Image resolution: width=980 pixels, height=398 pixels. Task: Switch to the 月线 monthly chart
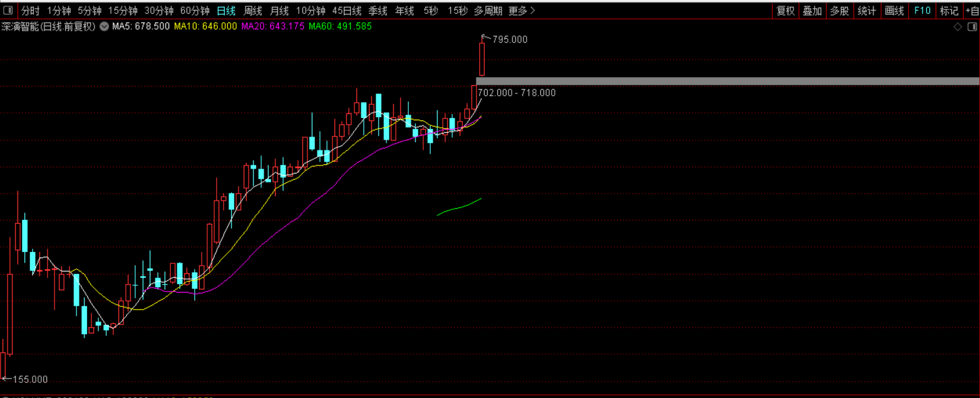tap(279, 11)
